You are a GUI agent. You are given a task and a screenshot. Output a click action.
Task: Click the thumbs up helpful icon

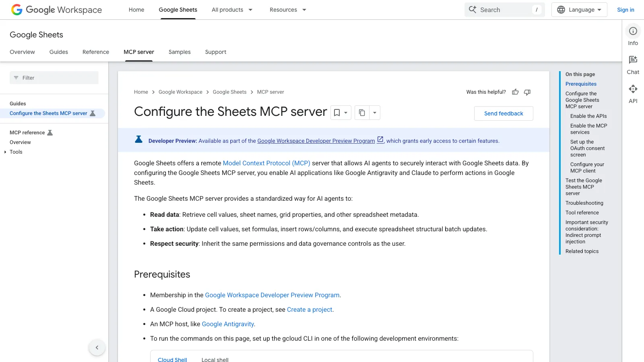tap(515, 92)
